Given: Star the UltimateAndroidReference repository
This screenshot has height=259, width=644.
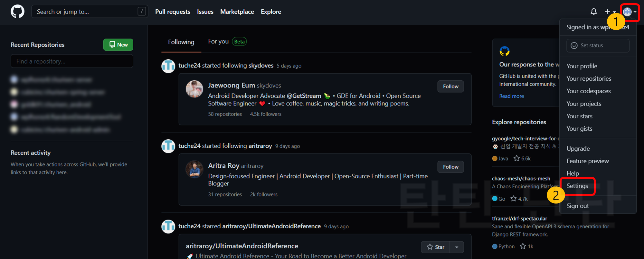Looking at the screenshot, I should 435,247.
